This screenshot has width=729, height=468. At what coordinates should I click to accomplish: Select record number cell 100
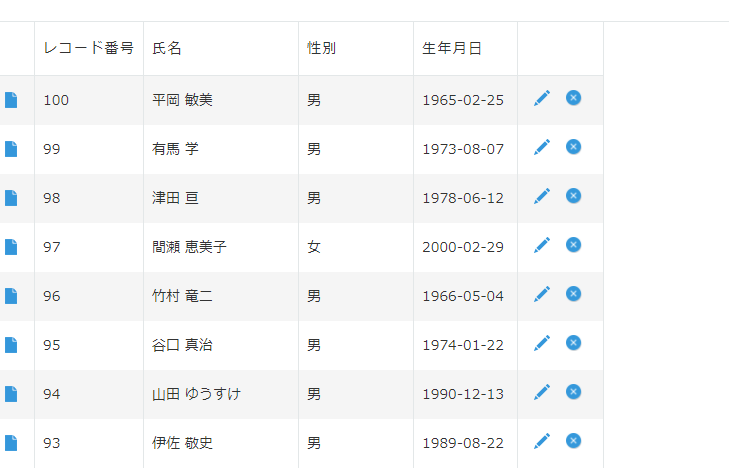(x=89, y=100)
